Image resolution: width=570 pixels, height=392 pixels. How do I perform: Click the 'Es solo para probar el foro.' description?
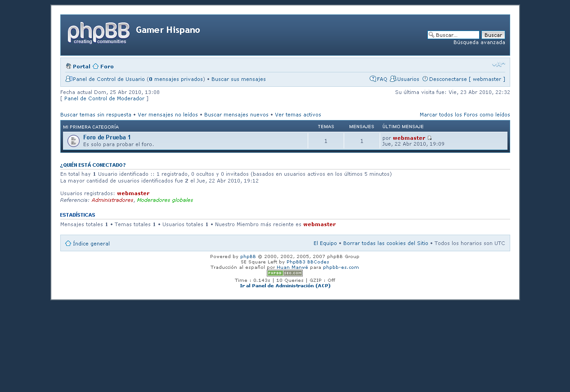tap(119, 144)
